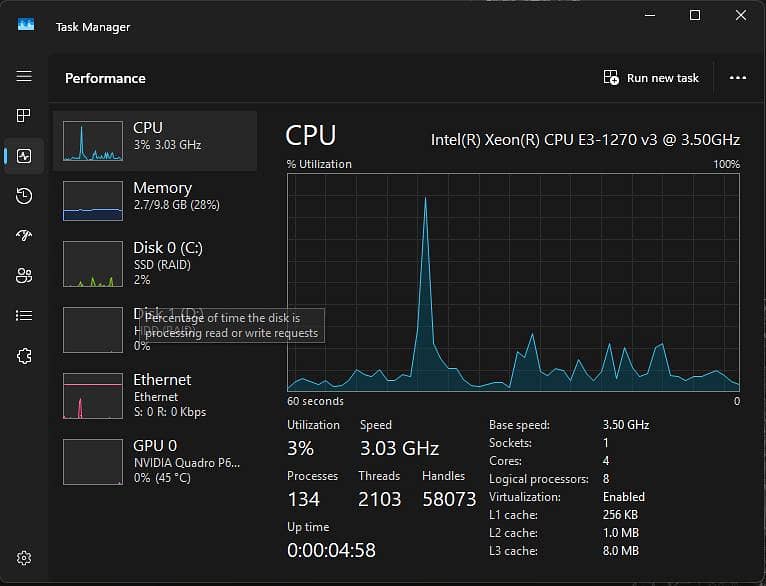Open Task Manager settings gear
The image size is (766, 586).
click(x=24, y=558)
